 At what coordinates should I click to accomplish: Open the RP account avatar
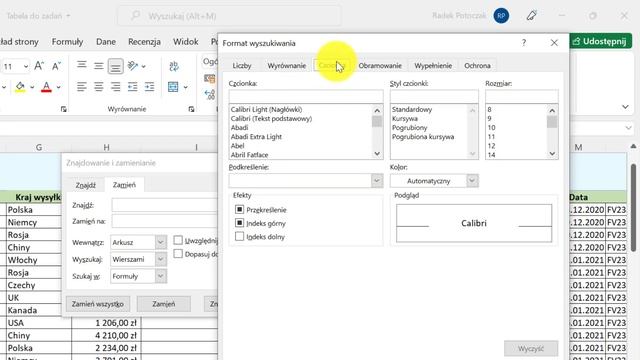click(501, 16)
